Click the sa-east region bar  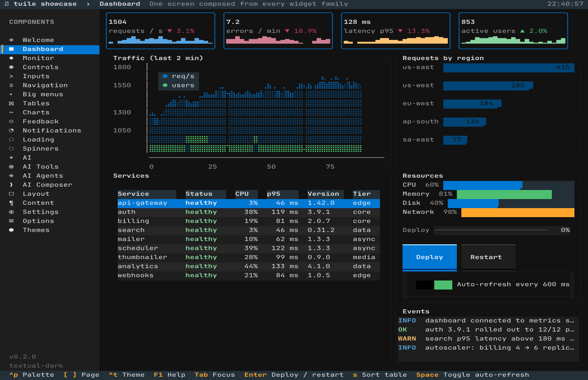(x=455, y=140)
